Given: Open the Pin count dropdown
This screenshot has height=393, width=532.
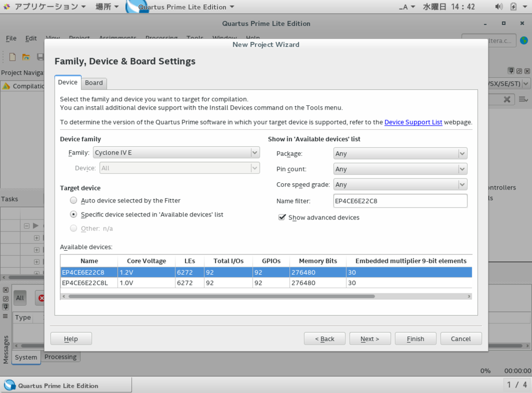Looking at the screenshot, I should point(401,169).
